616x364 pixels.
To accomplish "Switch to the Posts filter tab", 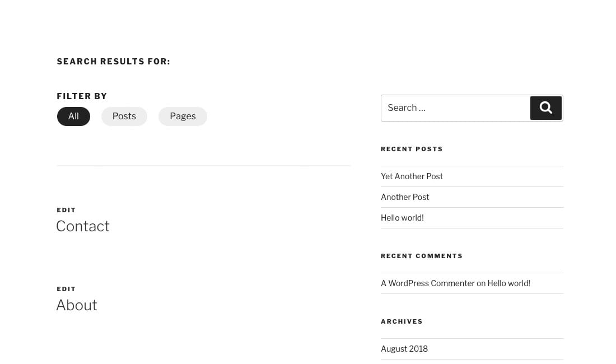I will click(x=124, y=116).
